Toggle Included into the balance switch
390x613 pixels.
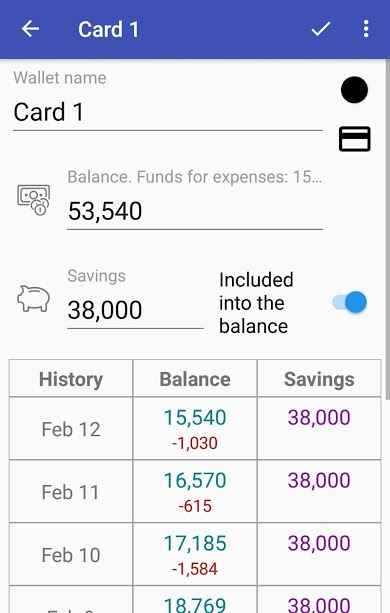[350, 302]
